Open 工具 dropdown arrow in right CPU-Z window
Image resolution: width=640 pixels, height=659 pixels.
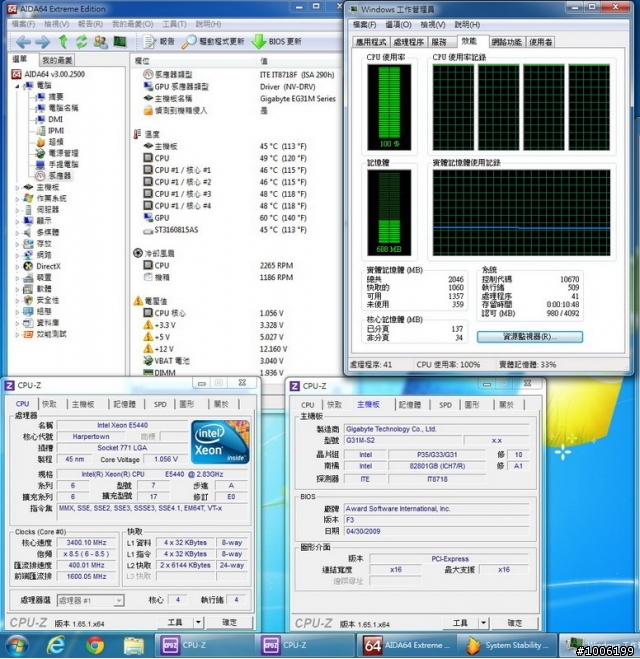[x=484, y=623]
